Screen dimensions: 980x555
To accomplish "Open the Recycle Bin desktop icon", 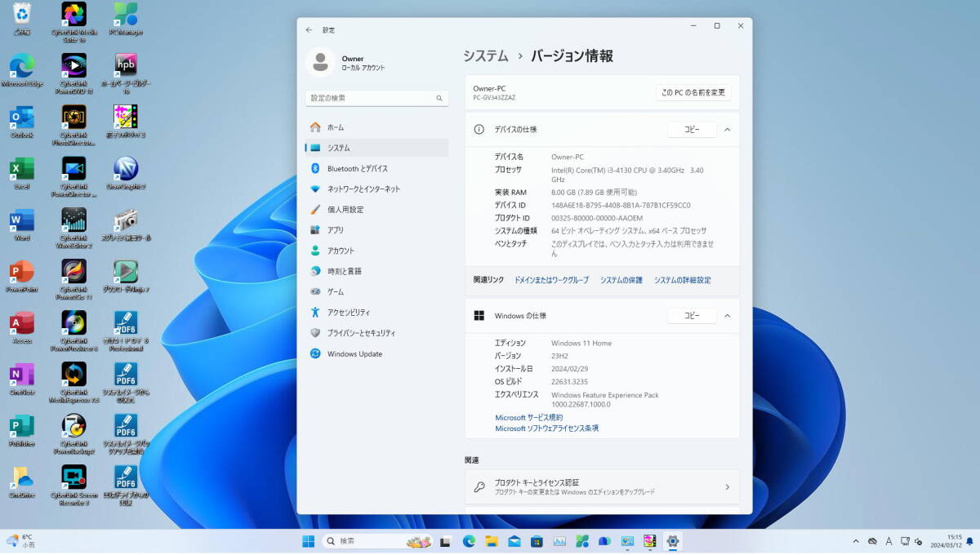I will [22, 18].
